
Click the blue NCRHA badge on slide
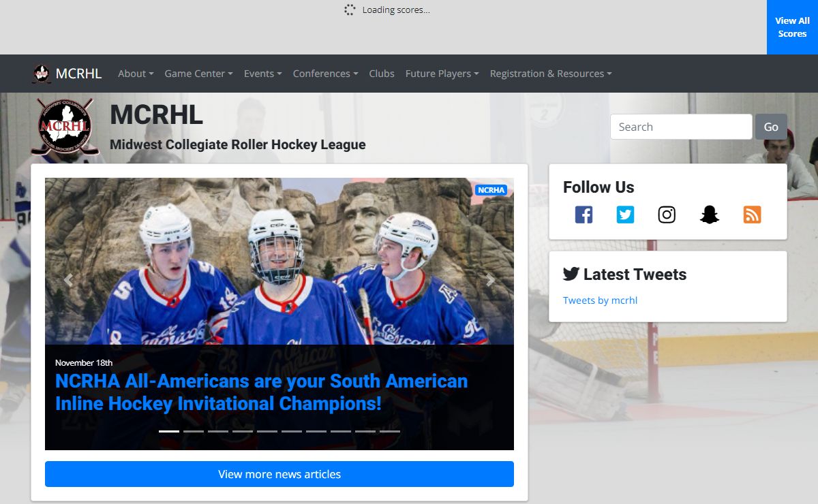point(491,190)
